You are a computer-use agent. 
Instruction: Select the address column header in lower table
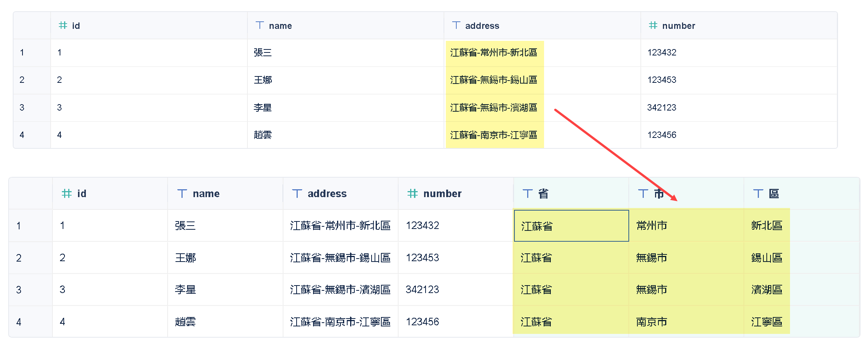tap(327, 194)
